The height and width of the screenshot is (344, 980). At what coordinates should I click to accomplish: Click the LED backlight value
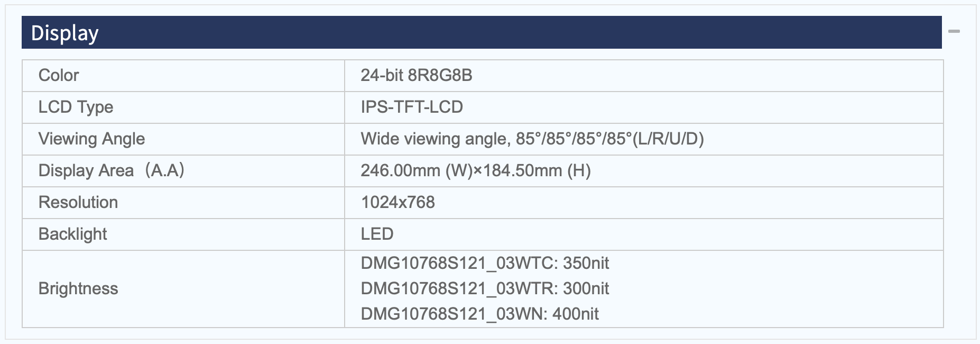pos(377,234)
